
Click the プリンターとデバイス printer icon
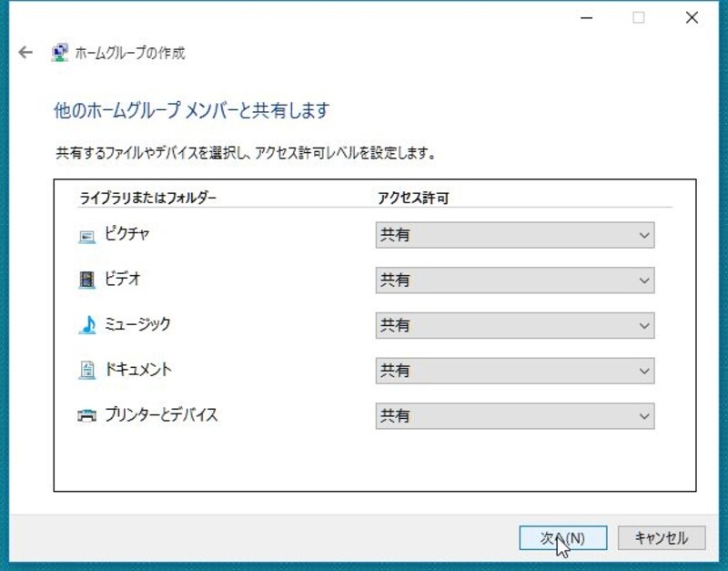(86, 416)
